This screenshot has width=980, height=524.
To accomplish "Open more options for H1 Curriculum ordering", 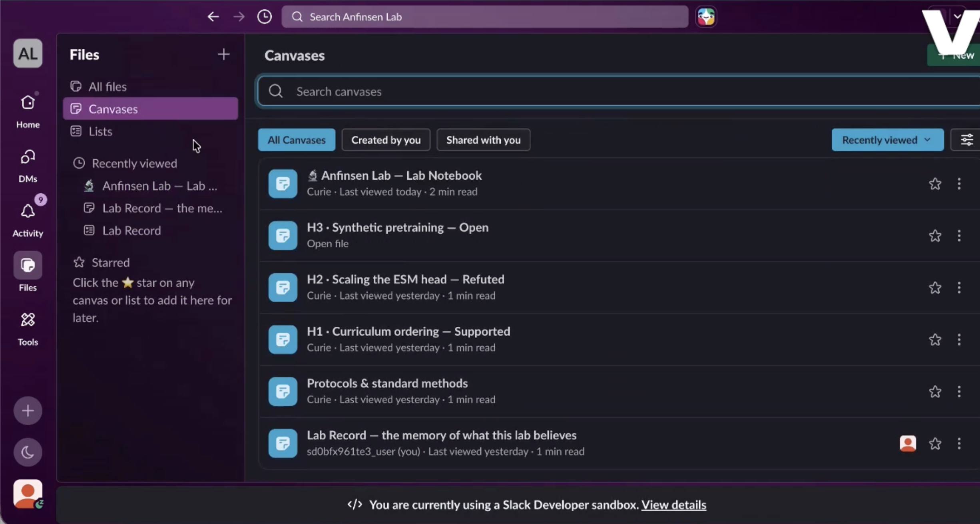I will 959,339.
